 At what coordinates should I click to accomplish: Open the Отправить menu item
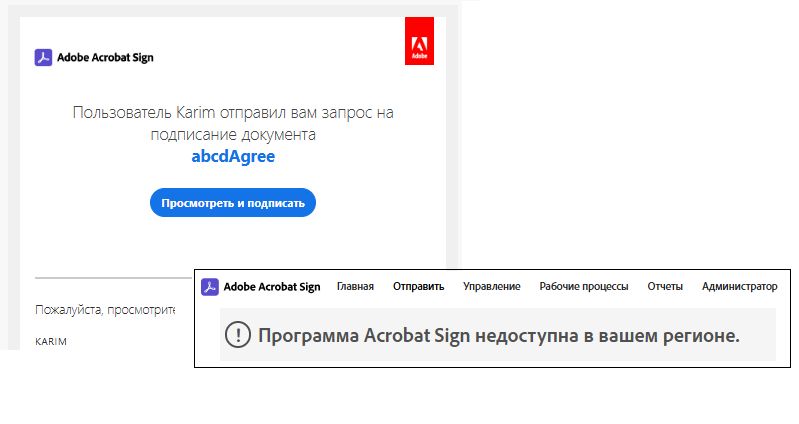tap(418, 287)
